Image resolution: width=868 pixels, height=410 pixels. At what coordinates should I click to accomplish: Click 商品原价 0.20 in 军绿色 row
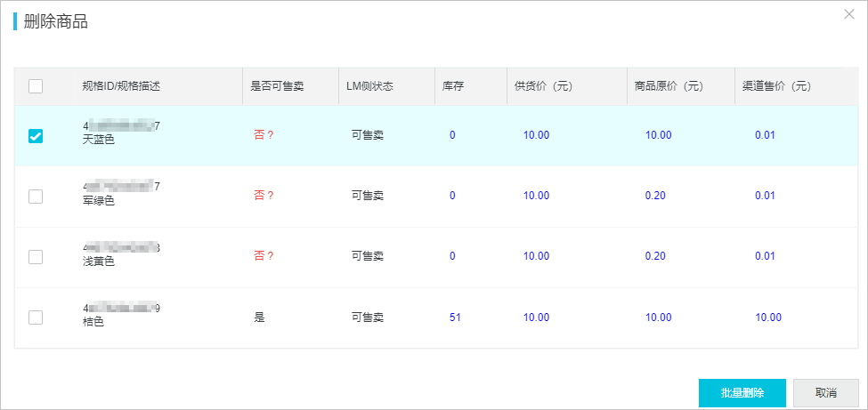(655, 196)
